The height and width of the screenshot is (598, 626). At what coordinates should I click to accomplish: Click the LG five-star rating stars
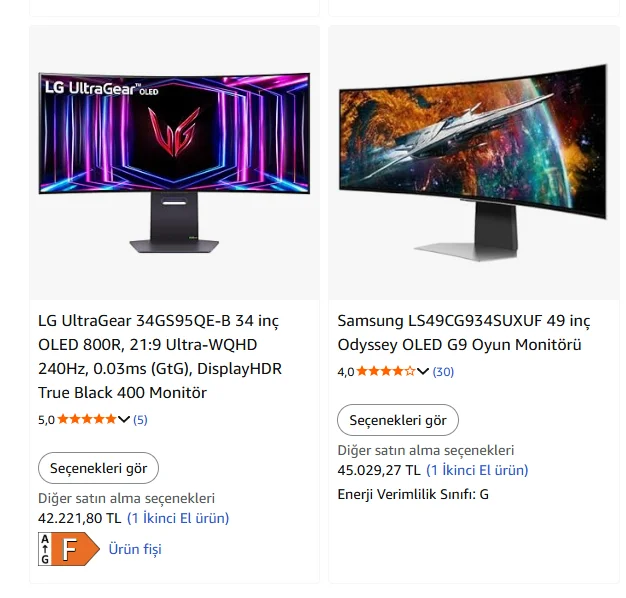point(87,419)
